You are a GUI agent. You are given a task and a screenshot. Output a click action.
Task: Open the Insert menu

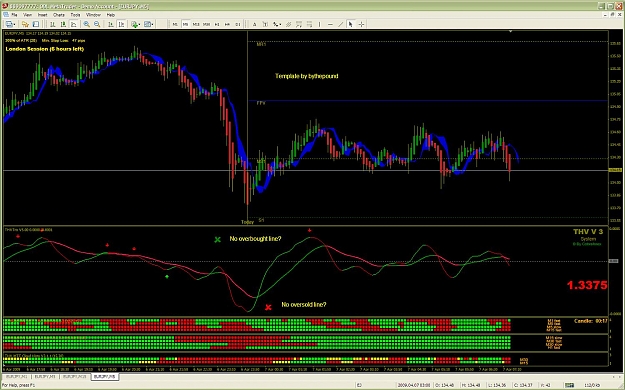tap(42, 15)
